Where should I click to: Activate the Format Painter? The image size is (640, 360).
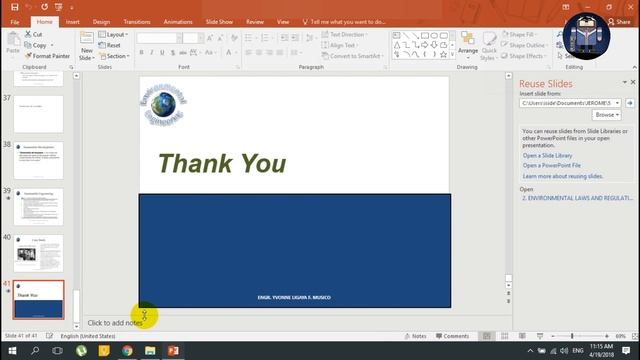pos(47,56)
